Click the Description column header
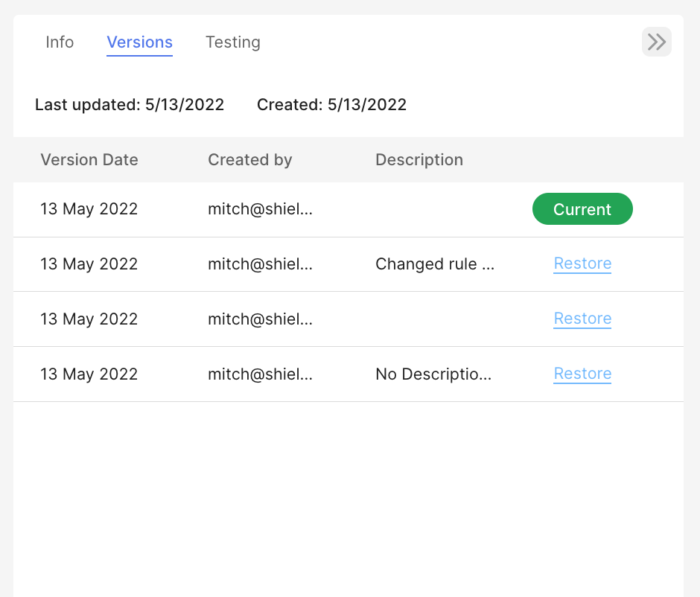 click(419, 160)
